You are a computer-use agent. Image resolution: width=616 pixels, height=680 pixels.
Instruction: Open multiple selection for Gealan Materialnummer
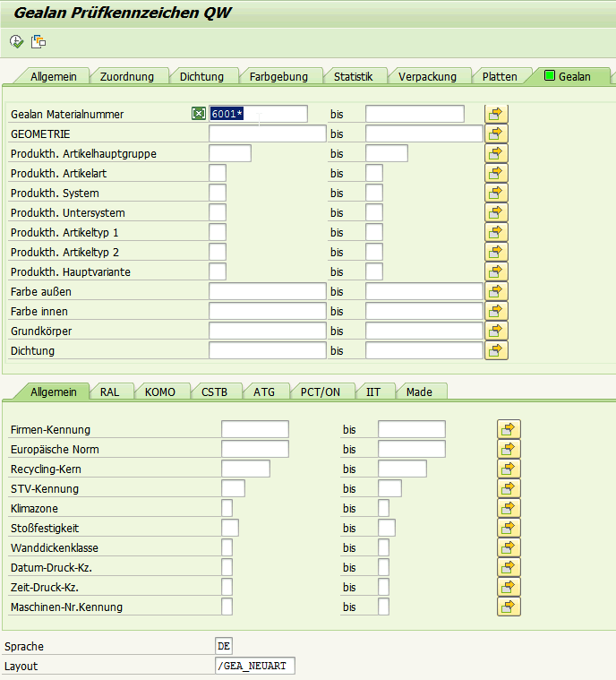[x=496, y=114]
